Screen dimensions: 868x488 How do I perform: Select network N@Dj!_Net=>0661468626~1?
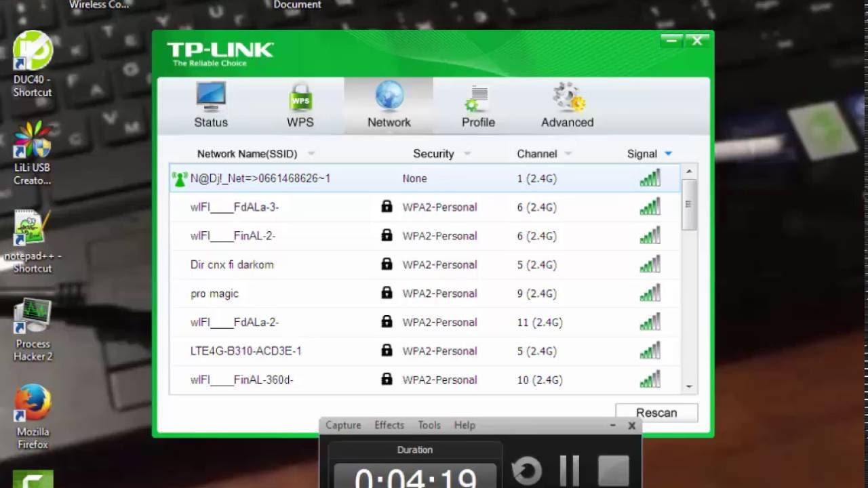[425, 178]
